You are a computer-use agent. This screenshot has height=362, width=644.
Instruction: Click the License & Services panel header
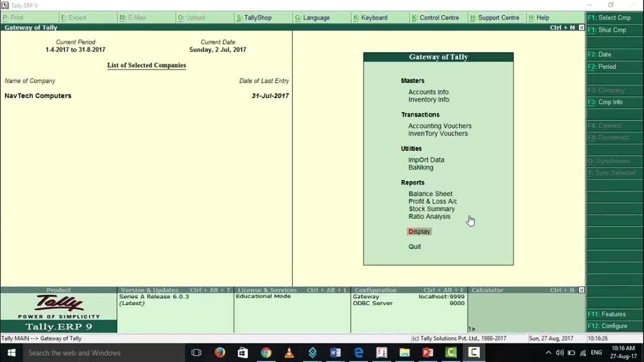pyautogui.click(x=292, y=290)
